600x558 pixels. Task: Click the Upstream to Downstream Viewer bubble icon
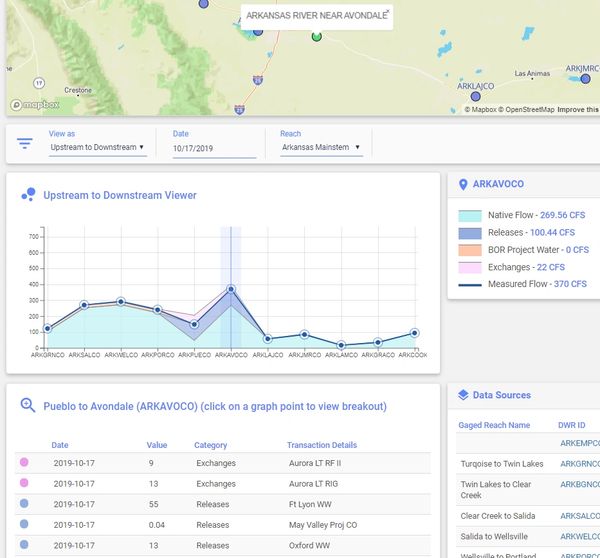tap(28, 195)
